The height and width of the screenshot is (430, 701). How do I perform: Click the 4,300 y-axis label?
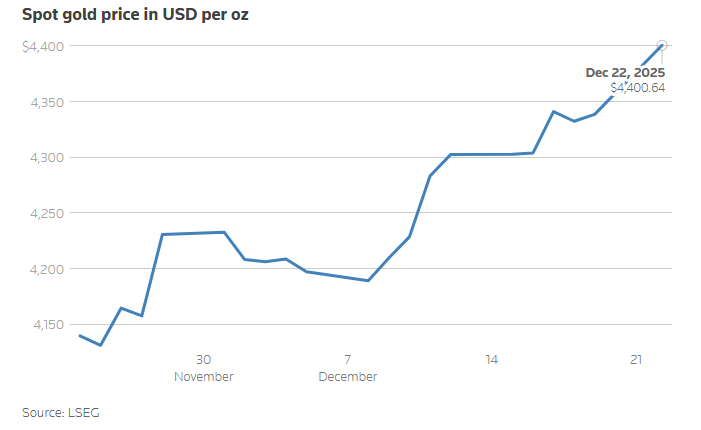[47, 157]
